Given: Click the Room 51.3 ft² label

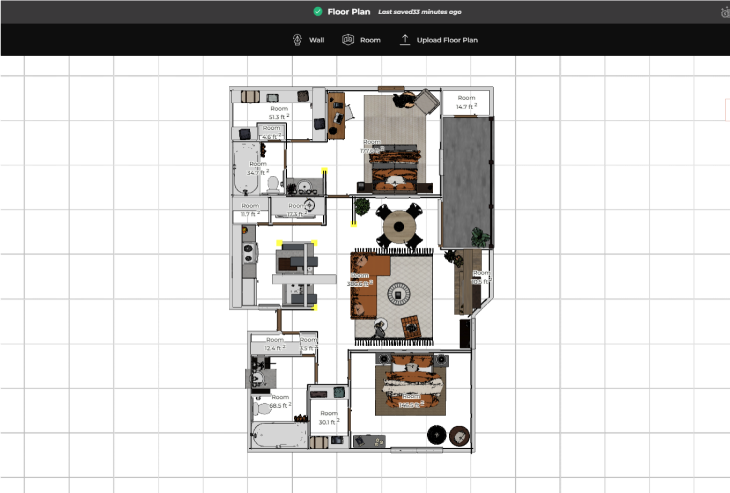Looking at the screenshot, I should pos(279,112).
